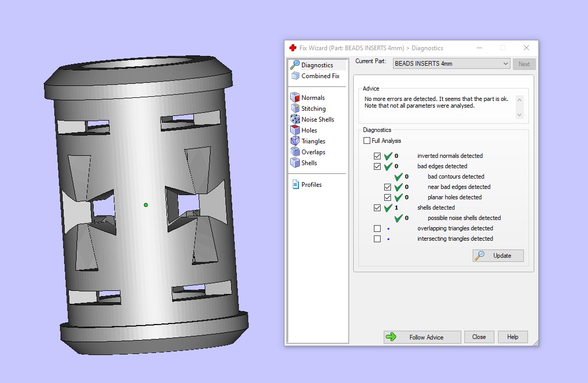Click the Advice box scroll down arrow

click(519, 115)
